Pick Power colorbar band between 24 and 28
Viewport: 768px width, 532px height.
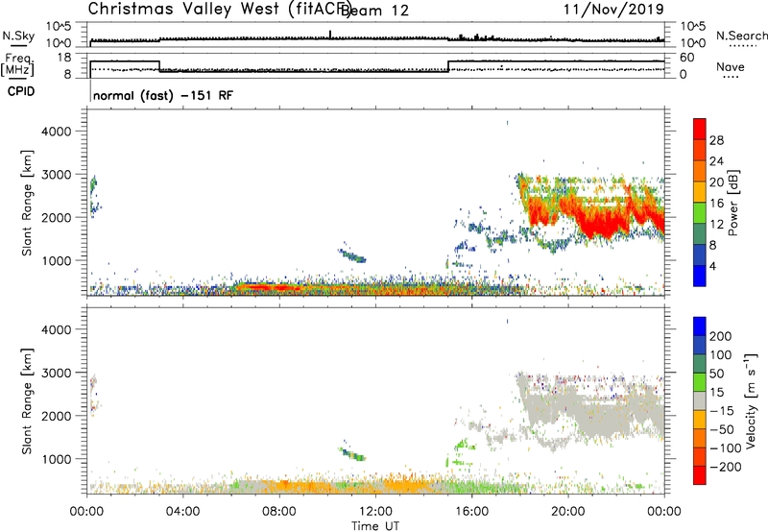[700, 151]
